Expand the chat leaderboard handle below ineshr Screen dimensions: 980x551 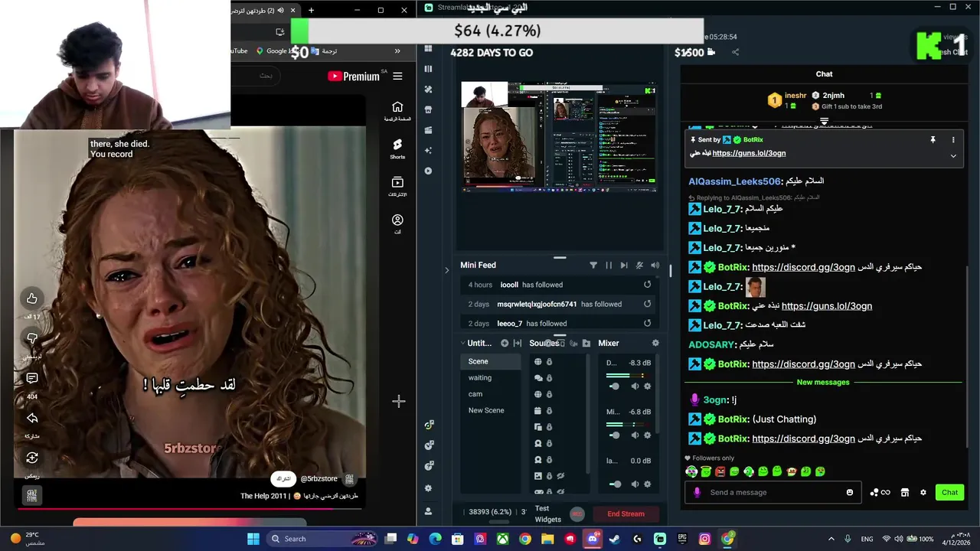point(824,121)
